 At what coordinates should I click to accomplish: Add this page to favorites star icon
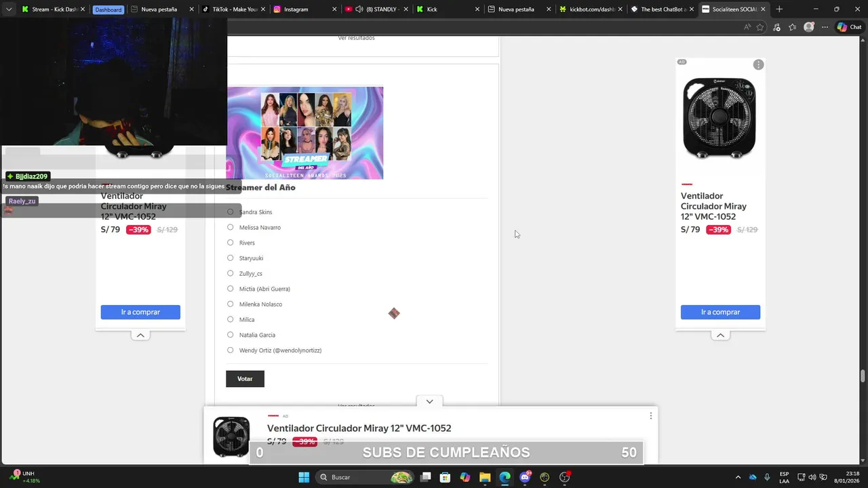pyautogui.click(x=760, y=27)
